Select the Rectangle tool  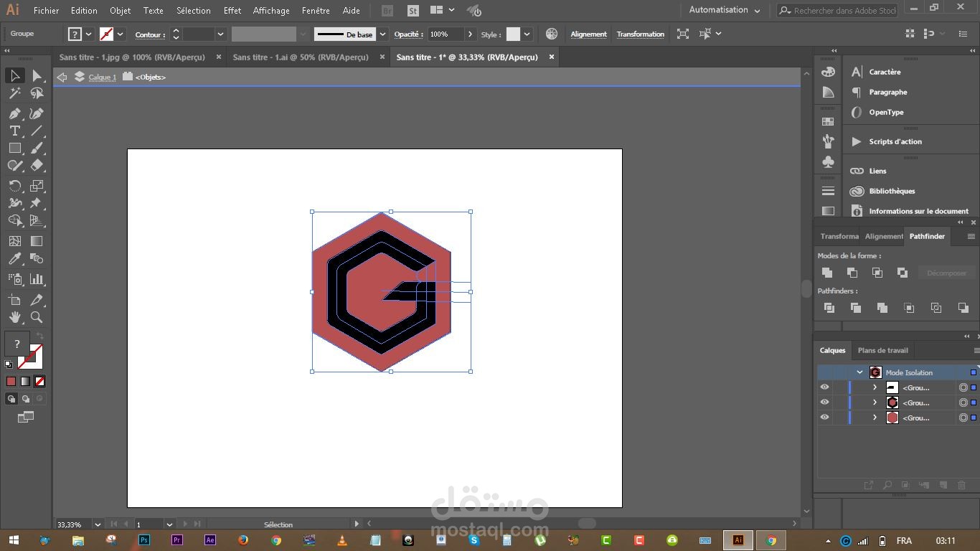[14, 148]
